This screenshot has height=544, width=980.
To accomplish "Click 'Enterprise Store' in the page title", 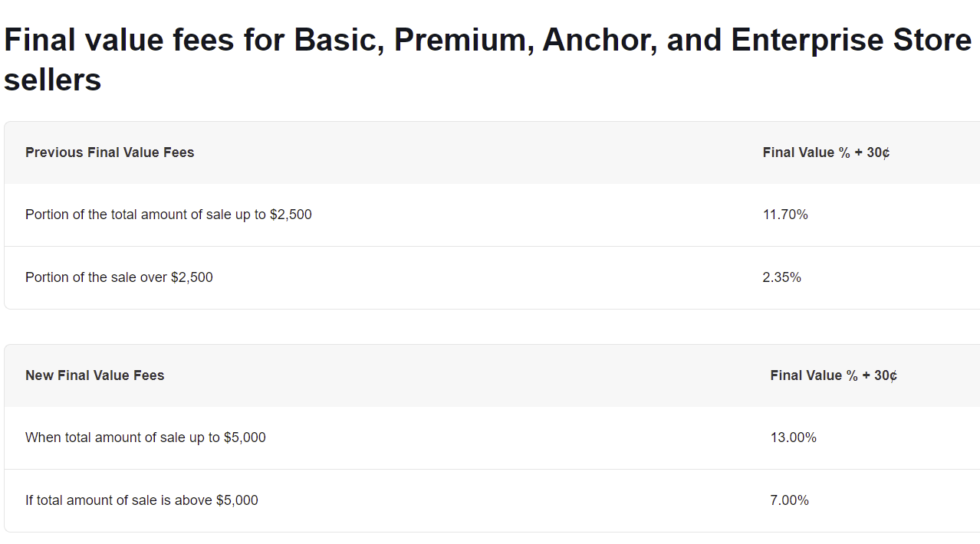I will coord(851,40).
